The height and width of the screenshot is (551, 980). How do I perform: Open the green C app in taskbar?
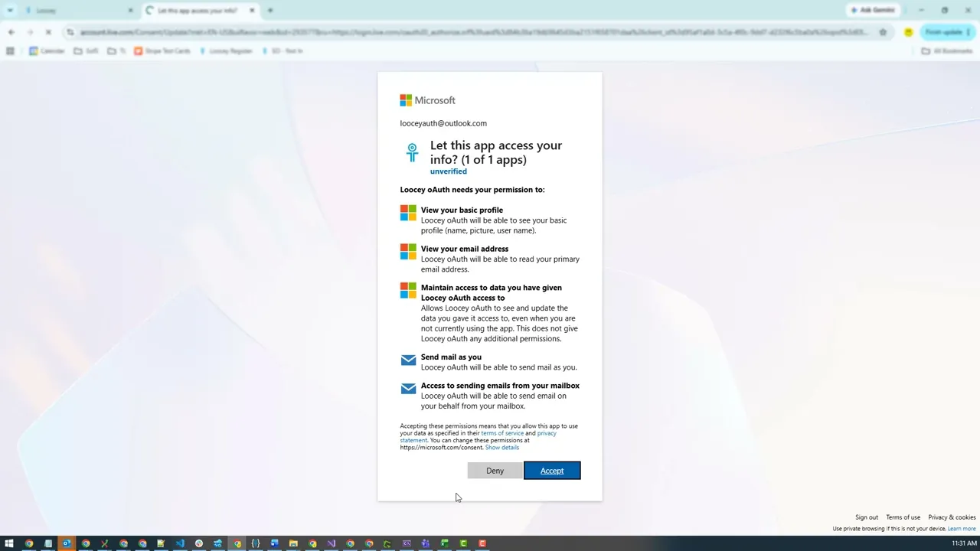click(x=463, y=543)
